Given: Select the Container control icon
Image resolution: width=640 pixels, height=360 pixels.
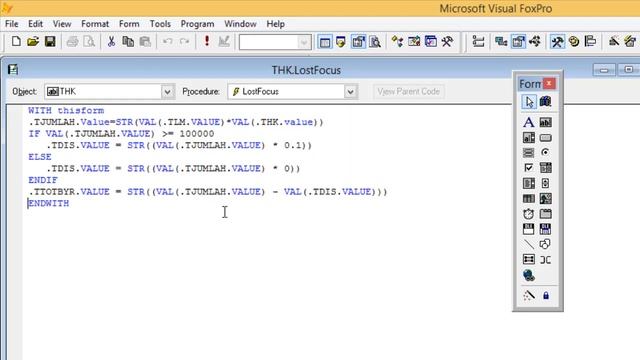Looking at the screenshot, I should [529, 260].
